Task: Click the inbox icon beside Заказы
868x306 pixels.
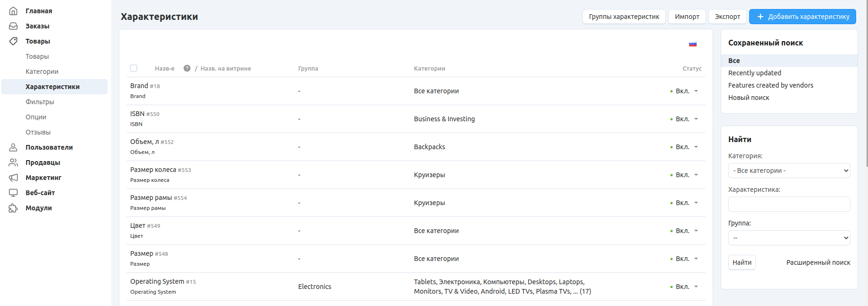Action: (x=13, y=26)
